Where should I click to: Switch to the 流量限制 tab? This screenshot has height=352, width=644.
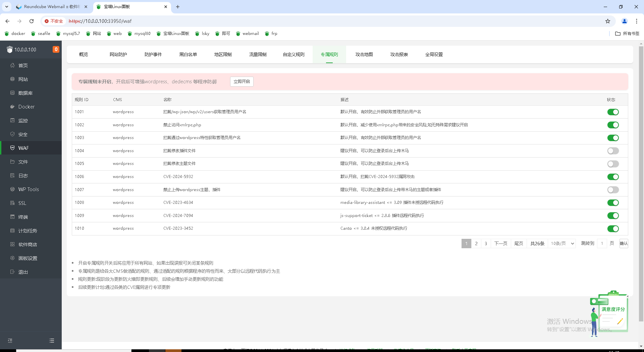click(258, 54)
